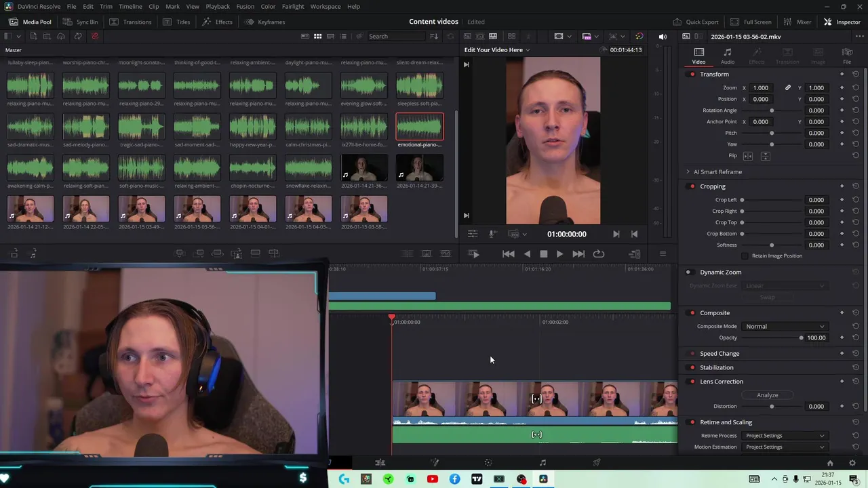The image size is (868, 488).
Task: Click the Crop Left slider handle
Action: [x=742, y=200]
